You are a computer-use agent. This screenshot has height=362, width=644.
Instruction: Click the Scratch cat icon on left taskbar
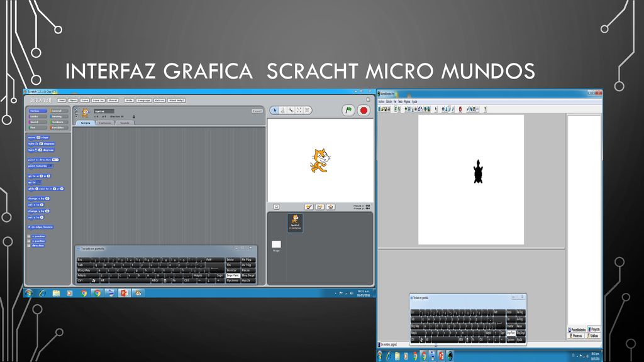point(138,293)
